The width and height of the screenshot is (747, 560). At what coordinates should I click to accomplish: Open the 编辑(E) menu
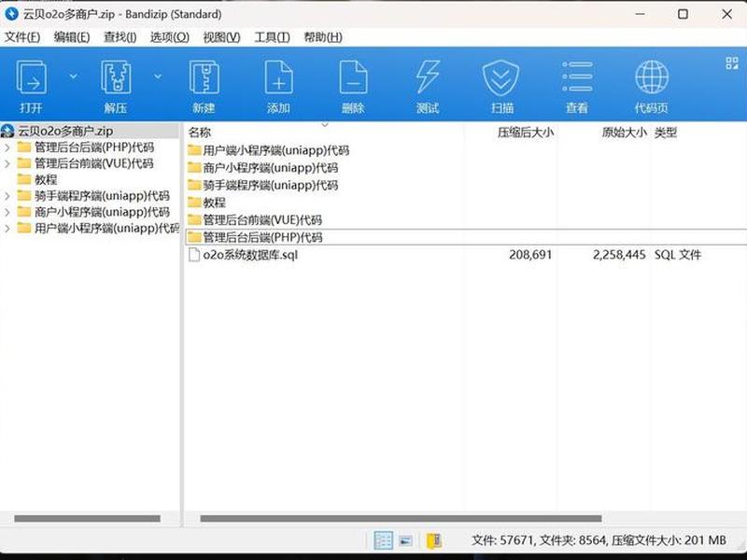coord(72,37)
